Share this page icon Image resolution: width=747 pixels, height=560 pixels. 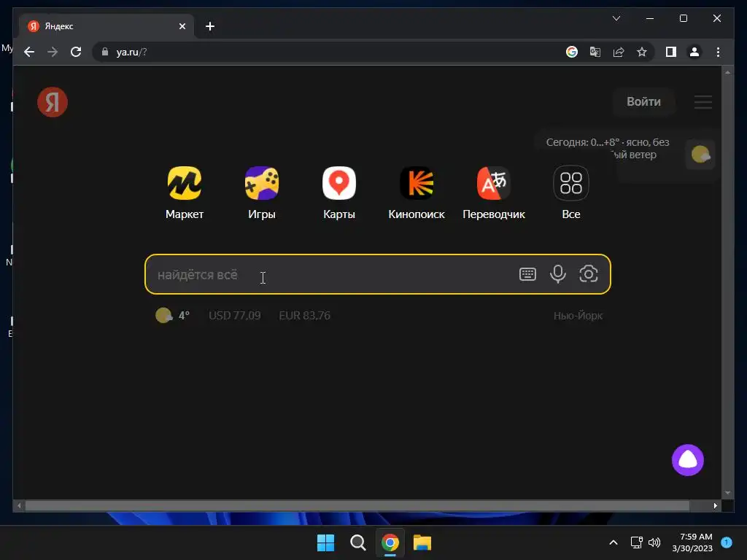pos(619,52)
